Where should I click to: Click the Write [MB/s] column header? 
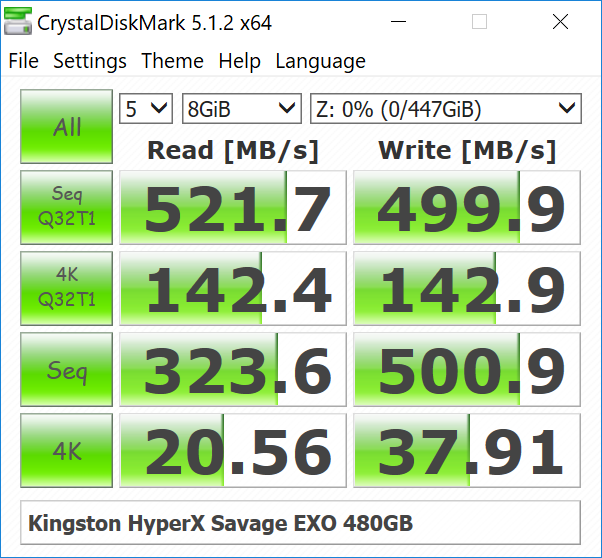[467, 151]
